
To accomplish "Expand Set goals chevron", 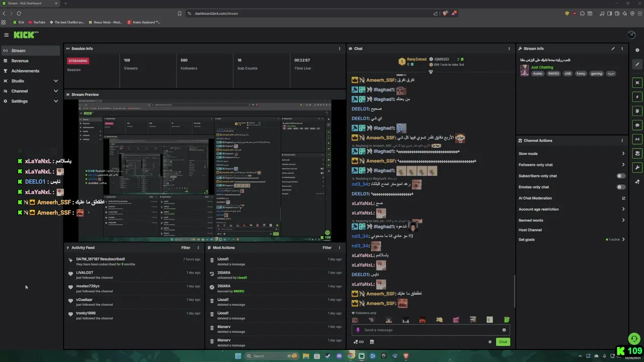I will point(623,240).
